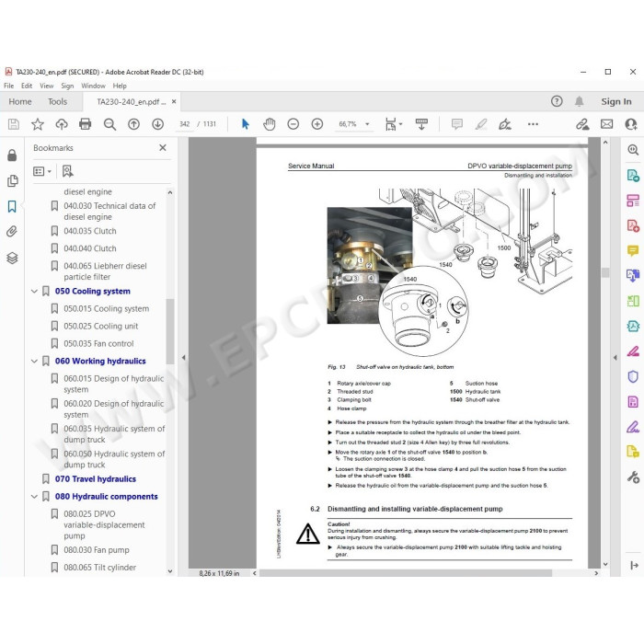Click the Save file icon
Screen dimensions: 644x644
pyautogui.click(x=14, y=124)
